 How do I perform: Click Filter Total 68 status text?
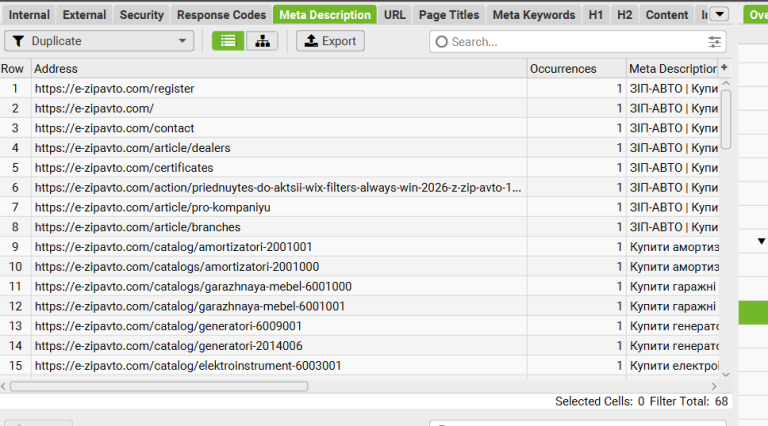coord(689,402)
